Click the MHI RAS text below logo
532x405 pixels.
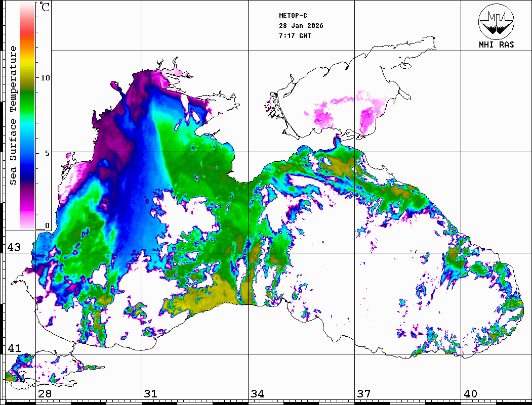[x=496, y=45]
